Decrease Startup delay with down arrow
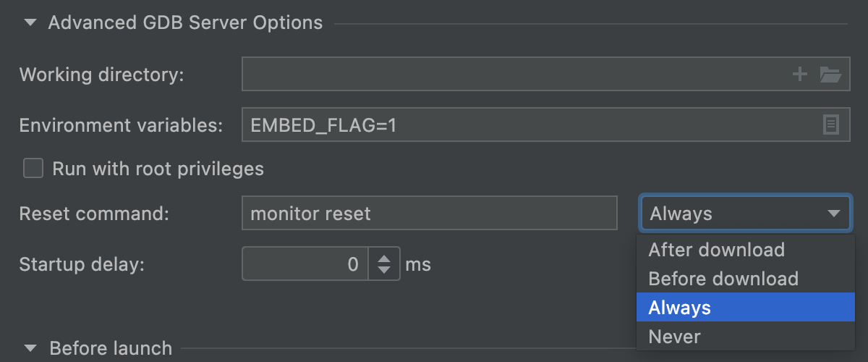The image size is (868, 362). click(384, 271)
